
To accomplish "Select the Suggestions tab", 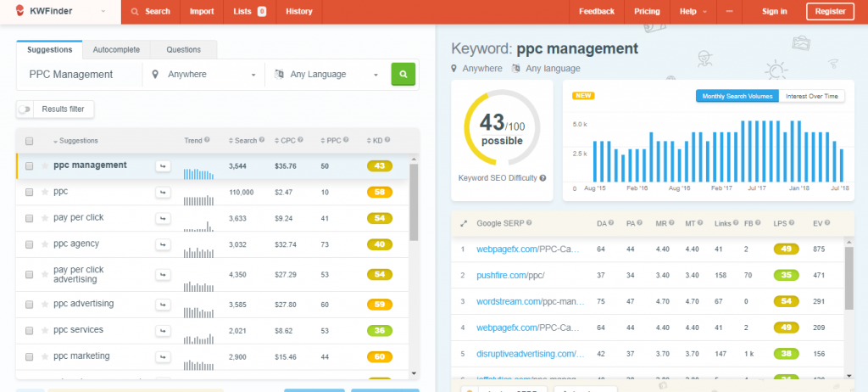I will point(50,49).
